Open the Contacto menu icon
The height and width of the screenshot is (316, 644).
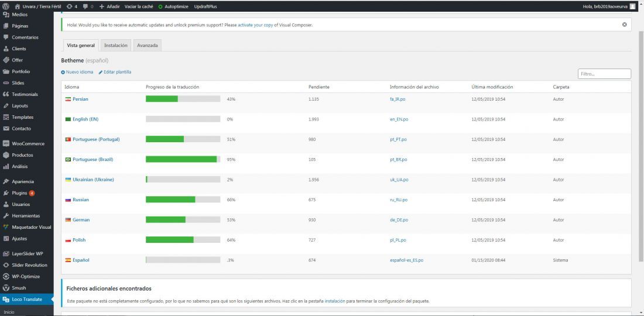[x=6, y=129]
